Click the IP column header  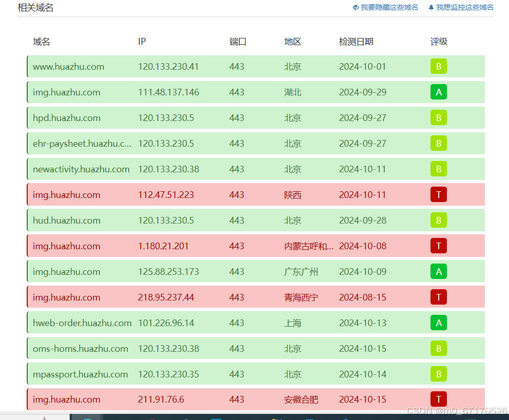(142, 42)
